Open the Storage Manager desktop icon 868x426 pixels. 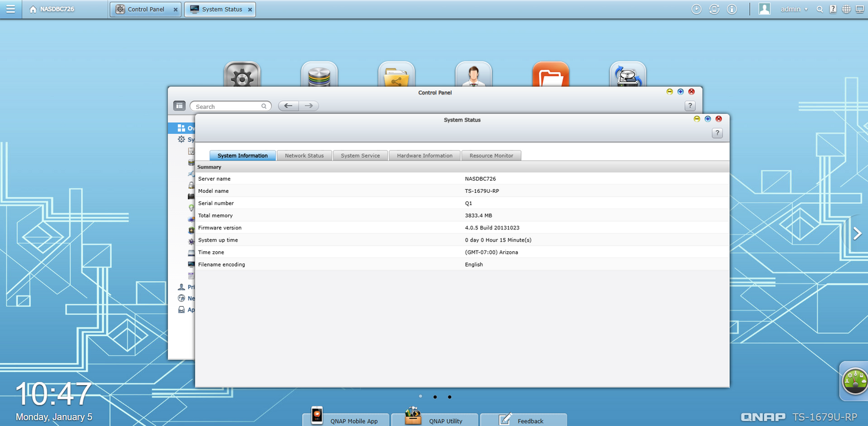(x=320, y=73)
